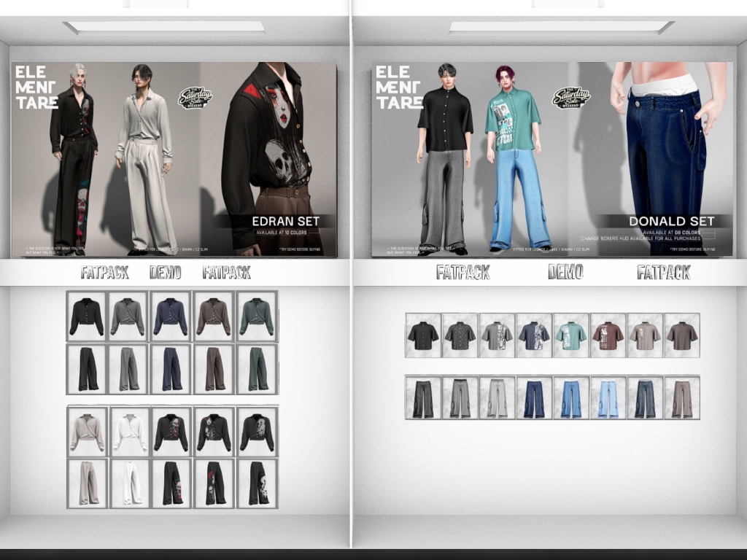Open the Edran Set title banner
This screenshot has height=560, width=747.
287,222
